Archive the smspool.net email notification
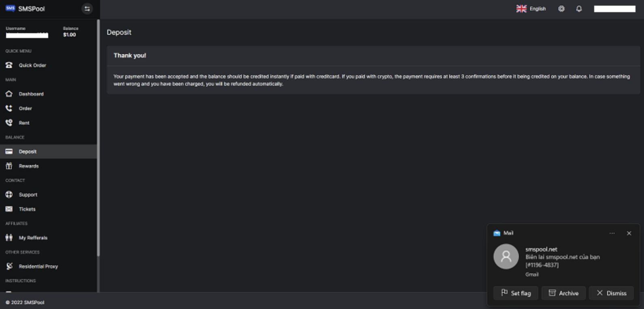Screen dimensions: 644x309 pyautogui.click(x=563, y=293)
